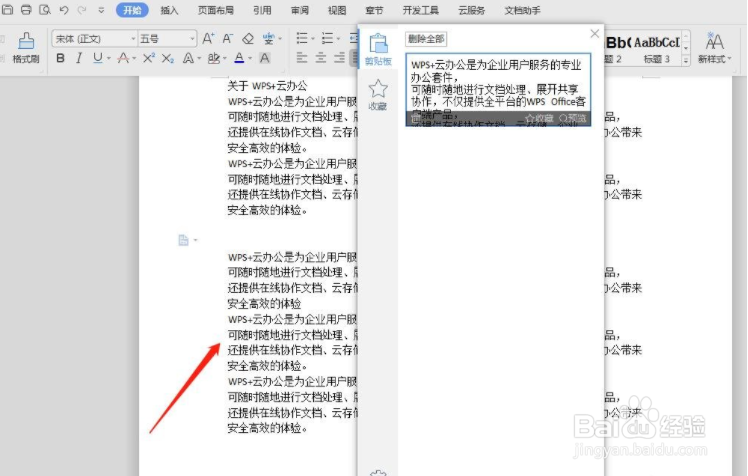Viewport: 748px width, 476px height.
Task: Open the 章节 tab
Action: pos(374,10)
